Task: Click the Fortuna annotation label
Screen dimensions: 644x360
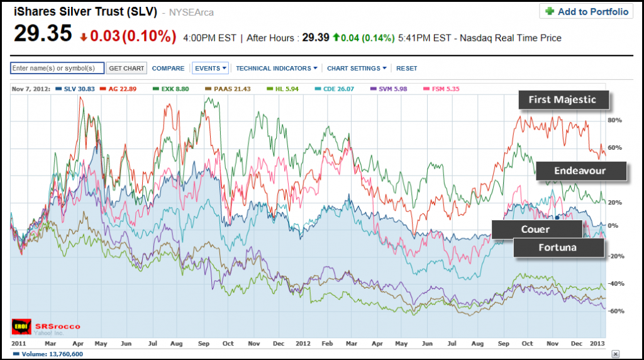Action: pos(558,247)
